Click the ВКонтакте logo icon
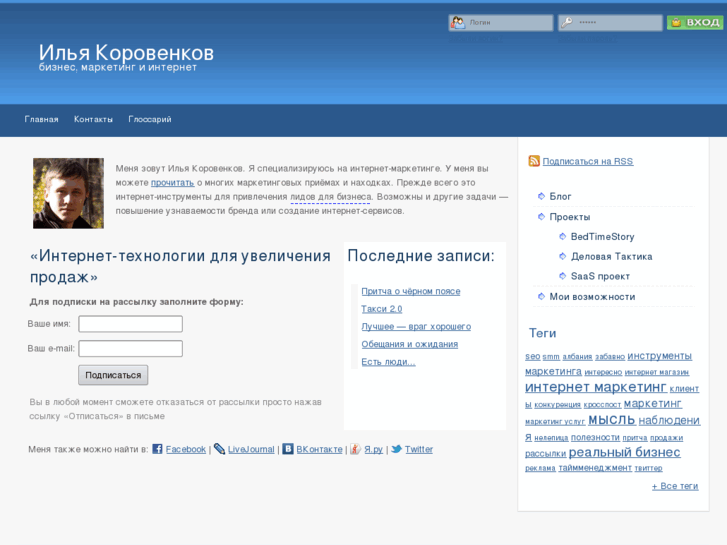This screenshot has width=727, height=545. tap(288, 449)
